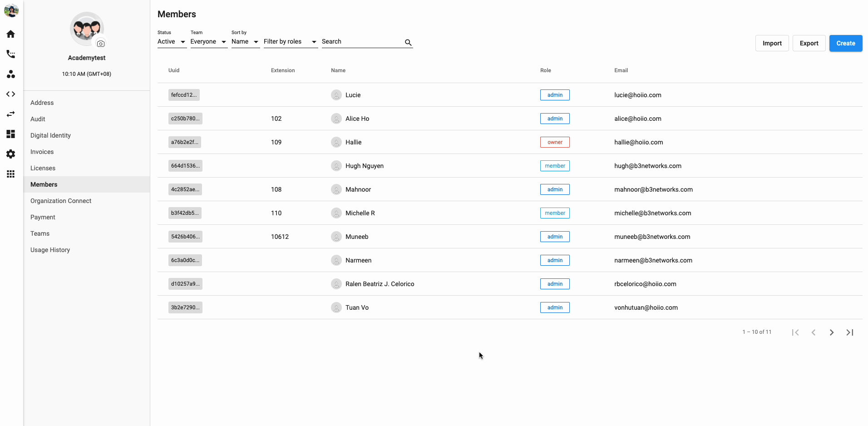Screen dimensions: 868x426
Task: Open Usage History in the side menu
Action: [x=87, y=250]
